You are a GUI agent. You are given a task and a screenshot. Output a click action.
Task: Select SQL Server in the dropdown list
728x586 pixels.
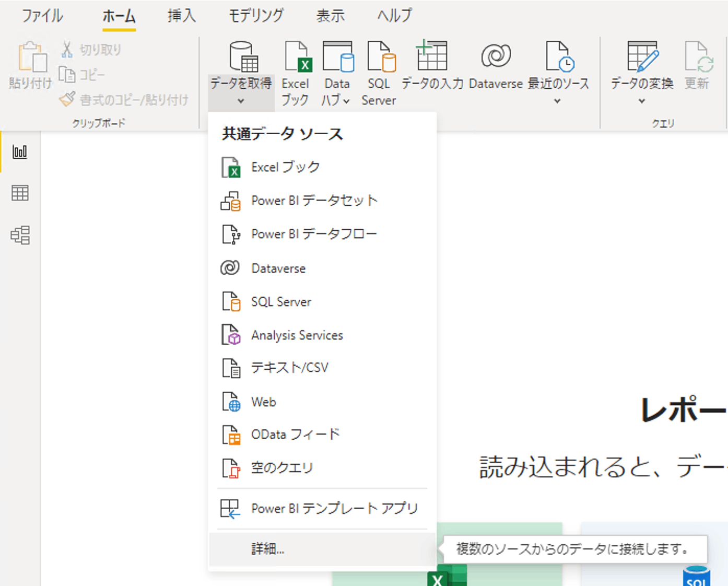pos(322,301)
